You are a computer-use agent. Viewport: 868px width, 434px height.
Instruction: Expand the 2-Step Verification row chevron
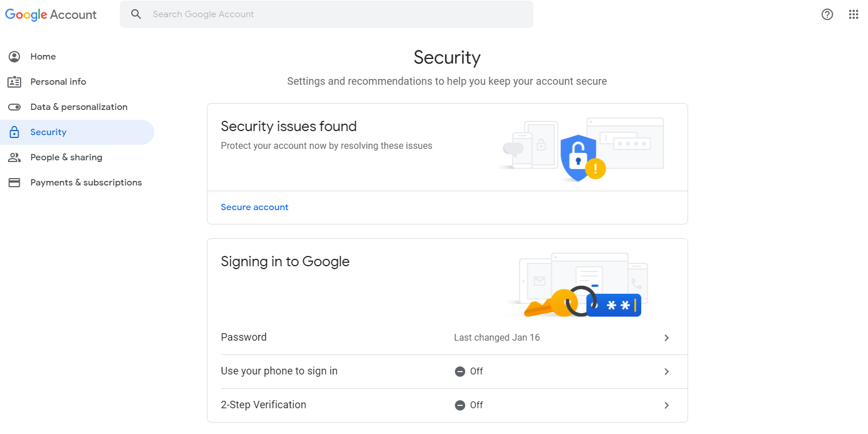[666, 405]
